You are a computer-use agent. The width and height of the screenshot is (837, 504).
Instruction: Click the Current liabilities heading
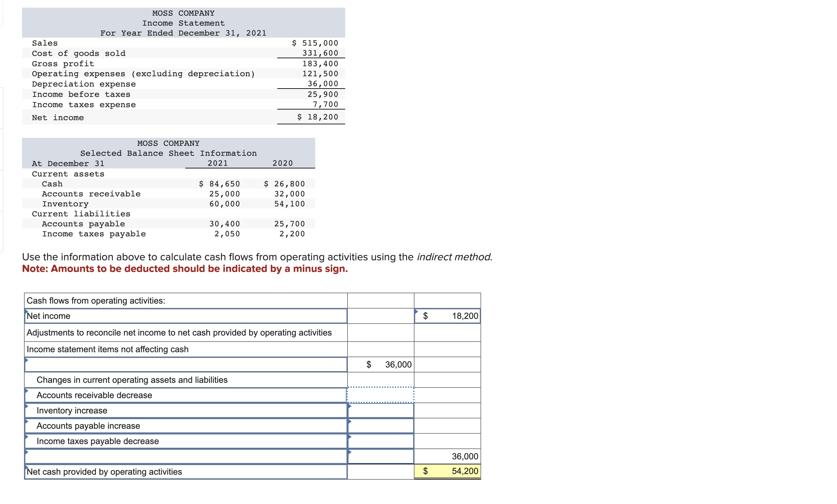(x=81, y=214)
